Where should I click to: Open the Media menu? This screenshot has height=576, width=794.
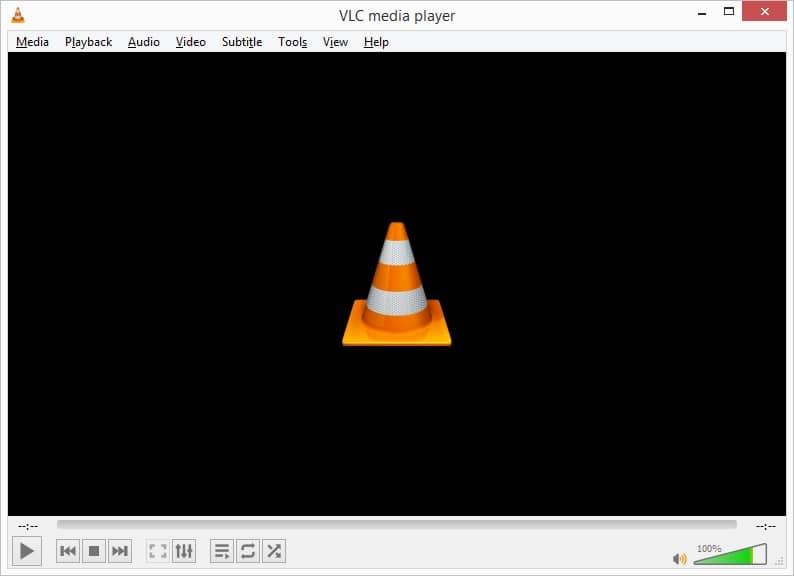(x=32, y=42)
